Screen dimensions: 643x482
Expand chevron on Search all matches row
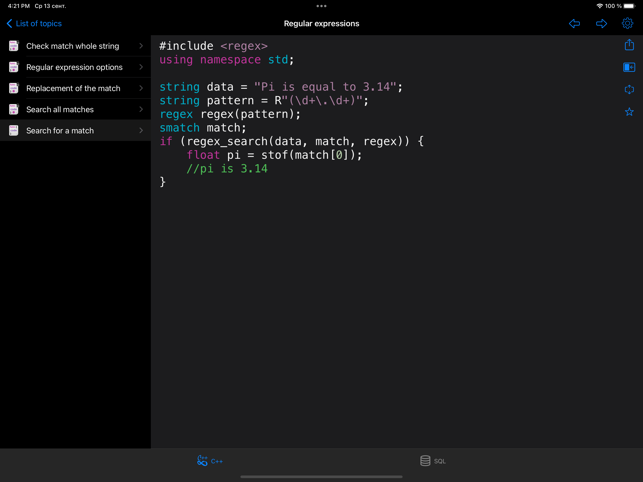(x=141, y=110)
